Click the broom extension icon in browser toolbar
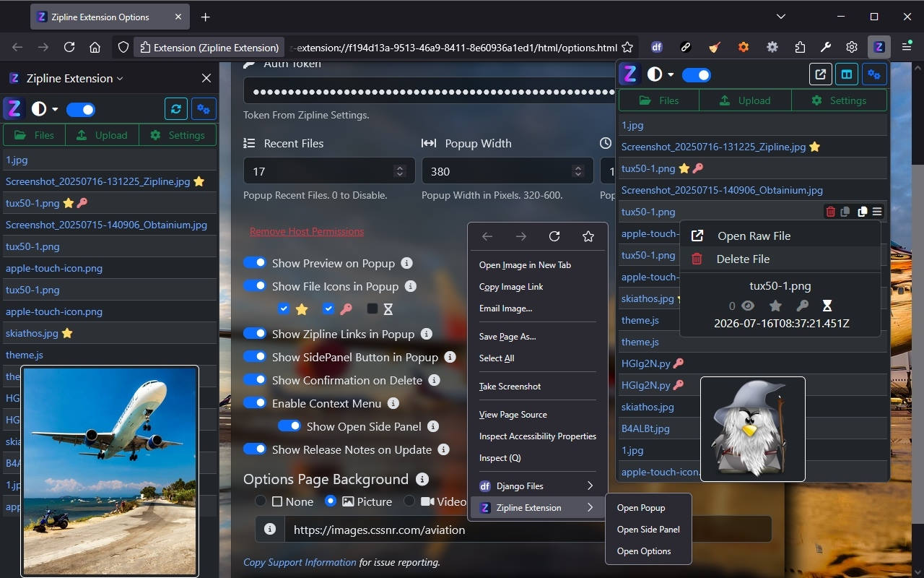This screenshot has width=924, height=578. pos(715,47)
